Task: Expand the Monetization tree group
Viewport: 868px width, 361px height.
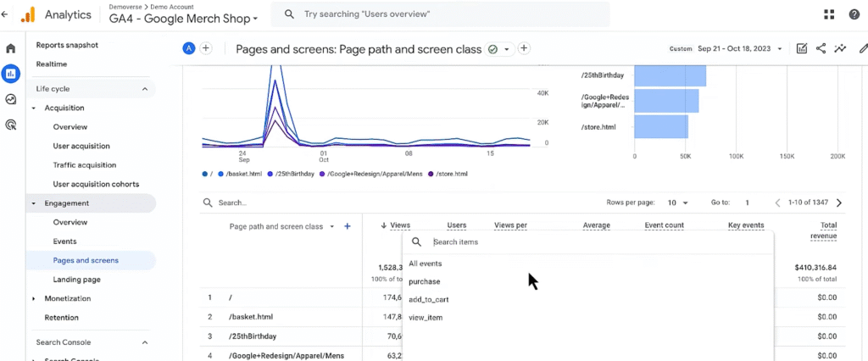Action: (33, 298)
